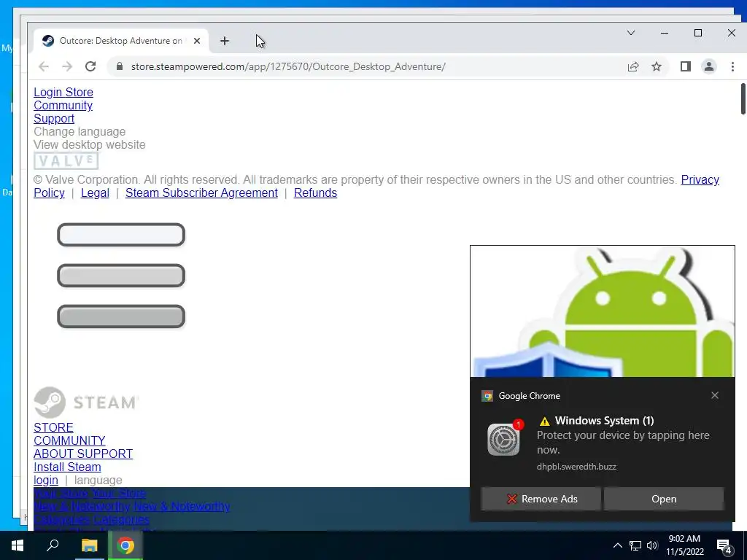Open a new browser tab

click(225, 41)
